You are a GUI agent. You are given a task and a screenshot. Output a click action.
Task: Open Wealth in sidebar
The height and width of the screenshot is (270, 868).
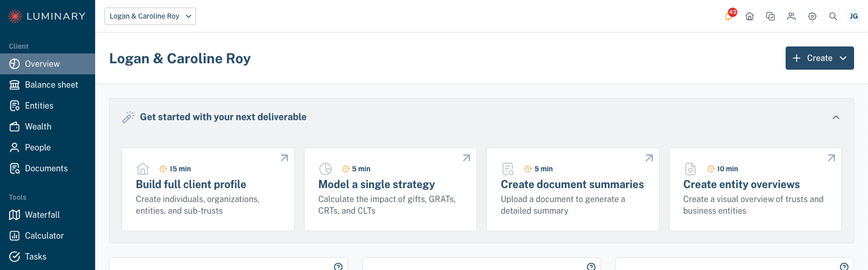point(48,127)
